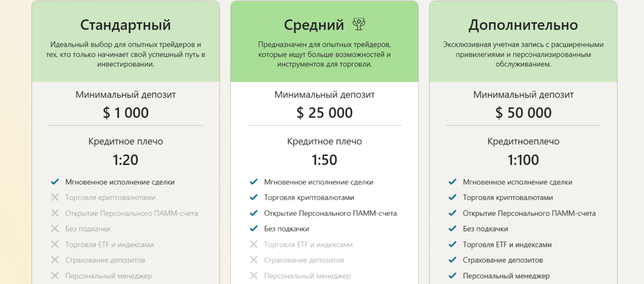Click cross icon beside Страхование депозитов in Средний
This screenshot has width=644, height=284.
click(x=254, y=260)
